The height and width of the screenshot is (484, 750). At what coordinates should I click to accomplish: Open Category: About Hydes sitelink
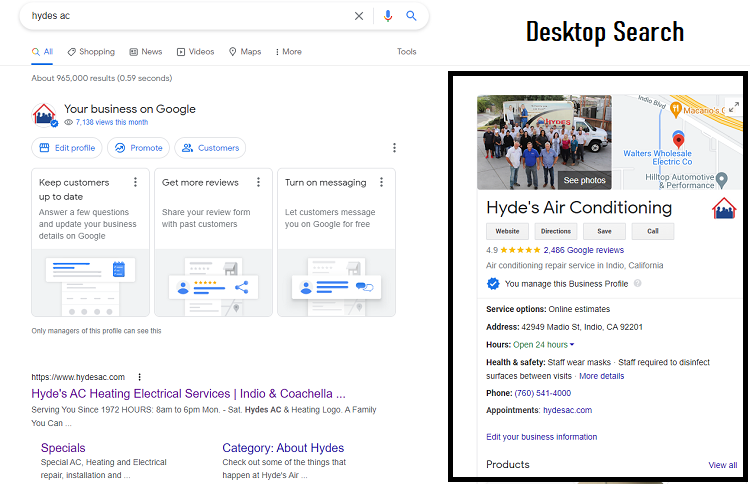coord(283,448)
